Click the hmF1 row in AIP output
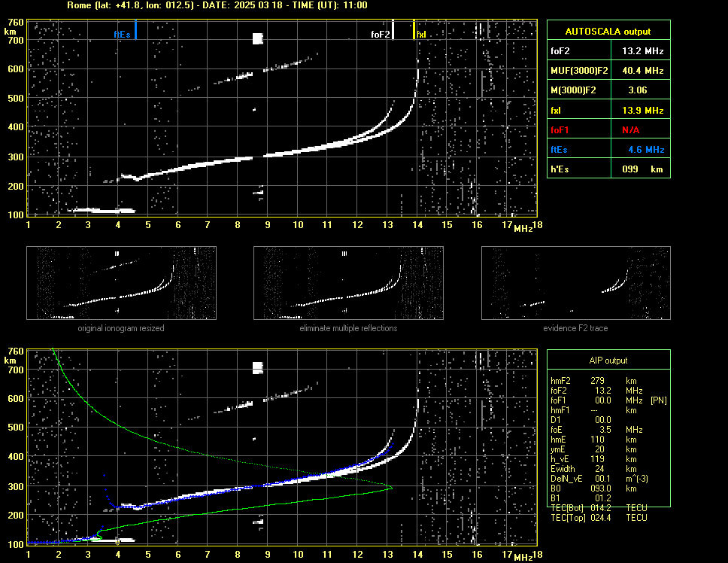 click(594, 410)
